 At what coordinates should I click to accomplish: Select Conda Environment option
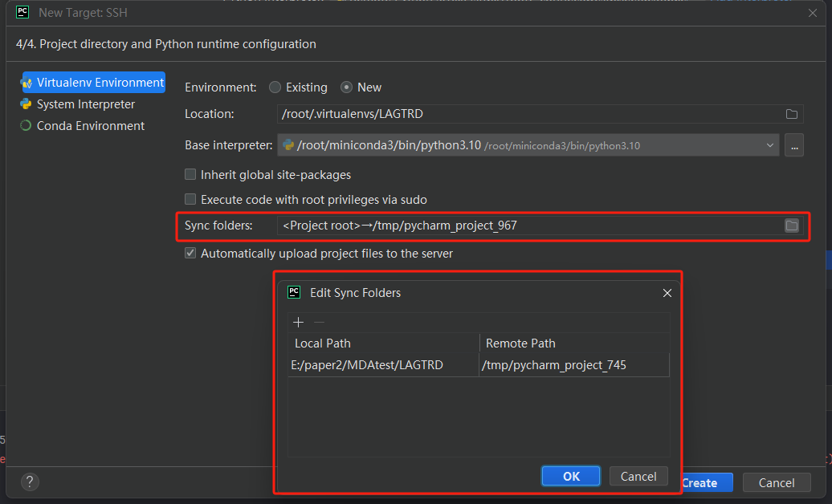click(82, 126)
